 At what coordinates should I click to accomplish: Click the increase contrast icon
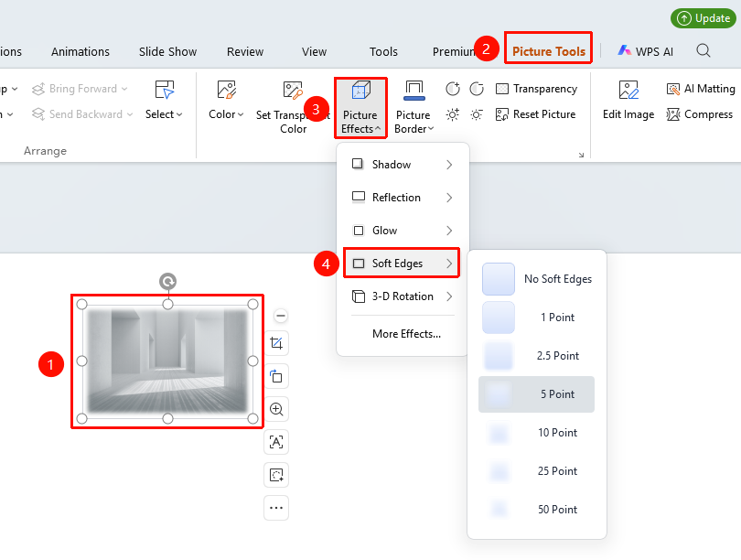(453, 89)
